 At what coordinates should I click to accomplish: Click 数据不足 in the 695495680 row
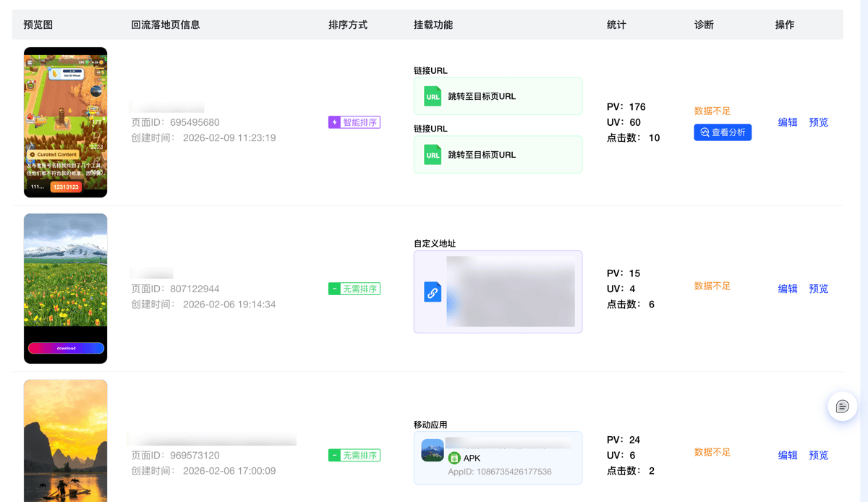click(712, 111)
